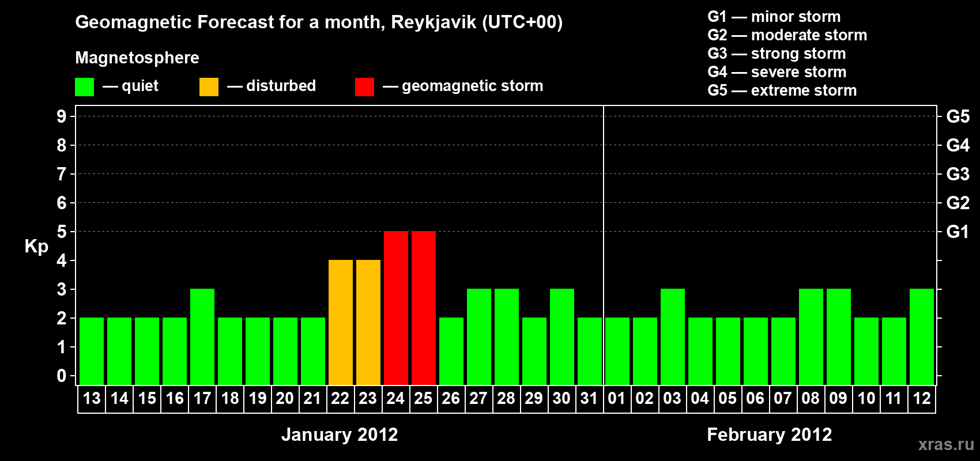This screenshot has width=980, height=461.
Task: Click the red geomagnetic storm legend swatch
Action: (364, 87)
